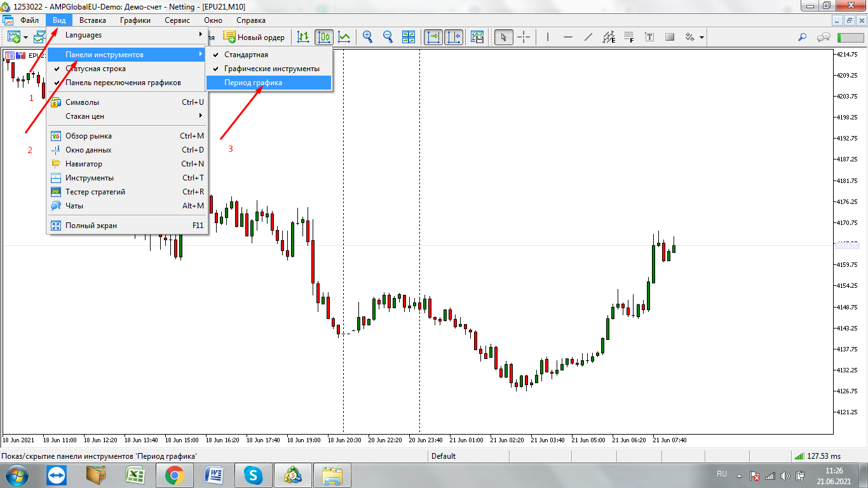Toggle chart shift from right edge
Viewport: 868px width, 488px height.
coord(454,37)
